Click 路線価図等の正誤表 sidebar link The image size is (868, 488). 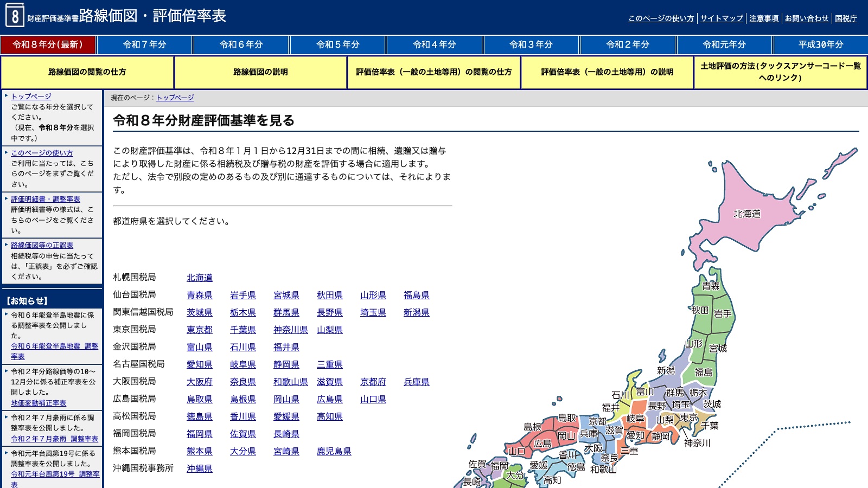point(42,246)
